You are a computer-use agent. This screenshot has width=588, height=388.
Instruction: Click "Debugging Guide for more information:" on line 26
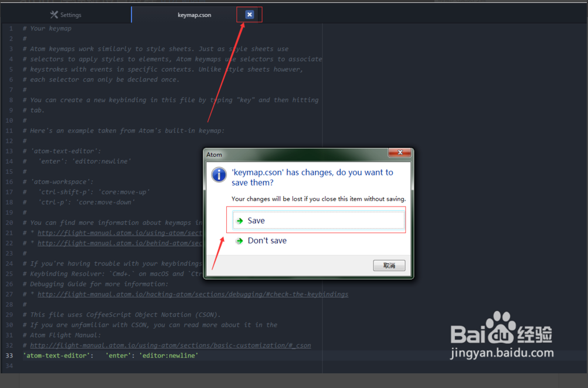(96, 284)
